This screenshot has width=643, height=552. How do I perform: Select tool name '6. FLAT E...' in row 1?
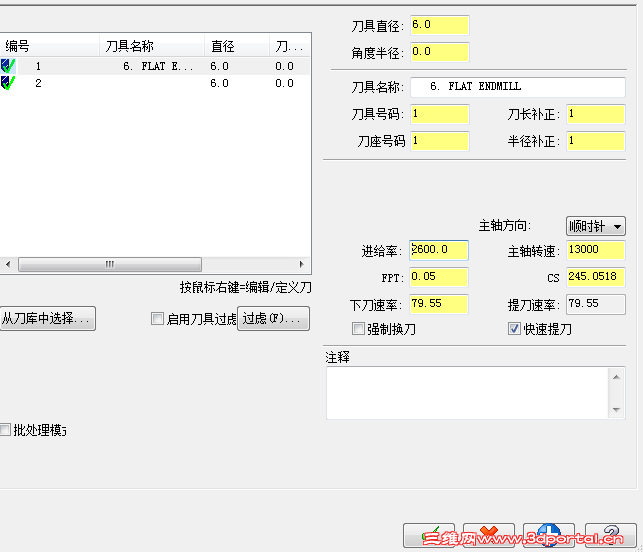158,66
